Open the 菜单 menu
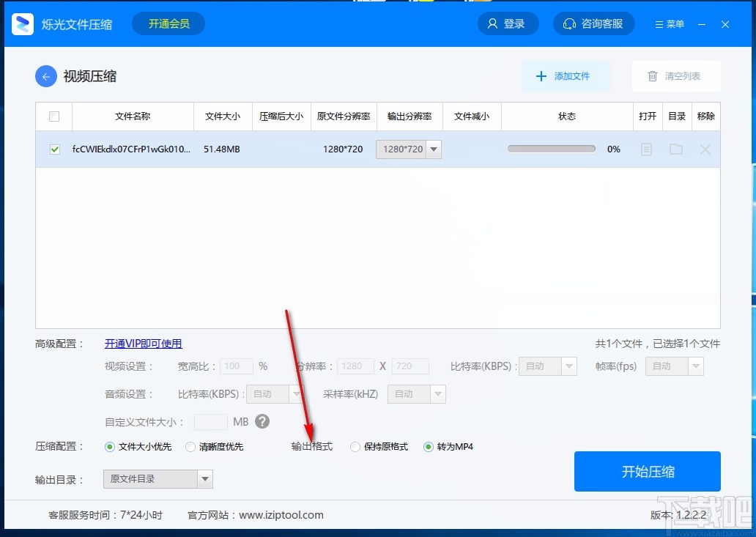Image resolution: width=756 pixels, height=537 pixels. point(669,23)
